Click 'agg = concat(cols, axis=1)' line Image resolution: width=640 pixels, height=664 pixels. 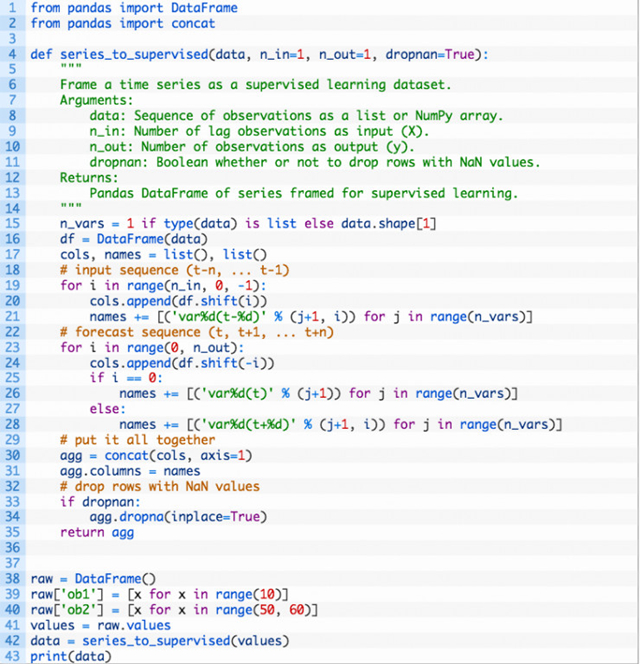point(156,456)
